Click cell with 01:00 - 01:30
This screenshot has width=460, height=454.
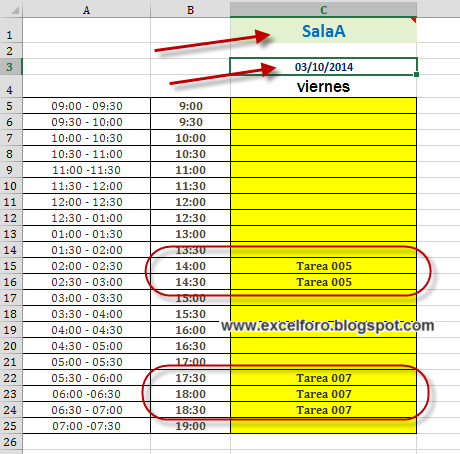[x=87, y=234]
